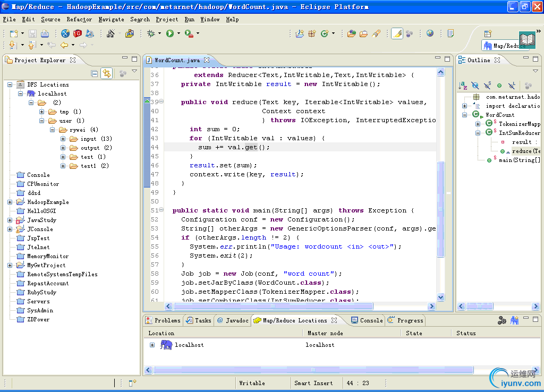Collapse the rywei folder in DFS tree

53,130
